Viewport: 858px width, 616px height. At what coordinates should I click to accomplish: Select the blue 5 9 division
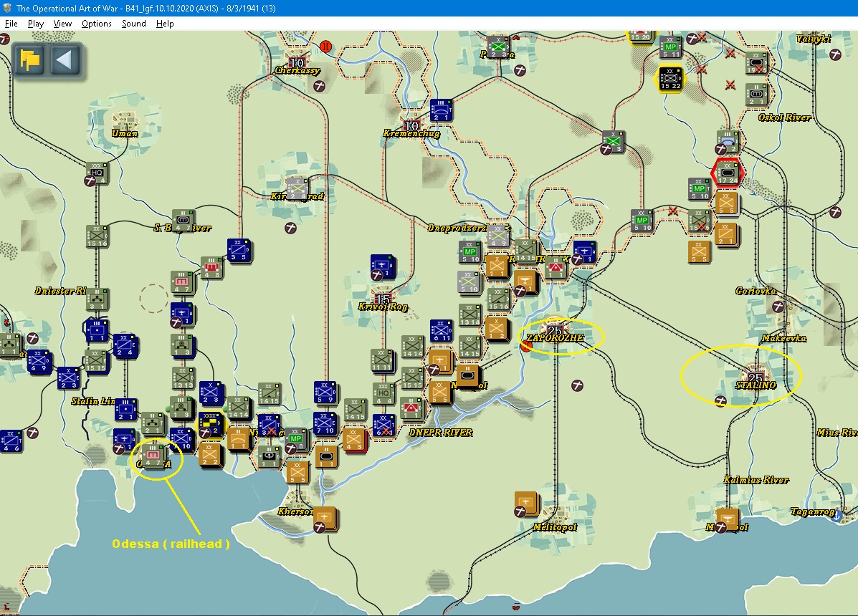point(325,393)
